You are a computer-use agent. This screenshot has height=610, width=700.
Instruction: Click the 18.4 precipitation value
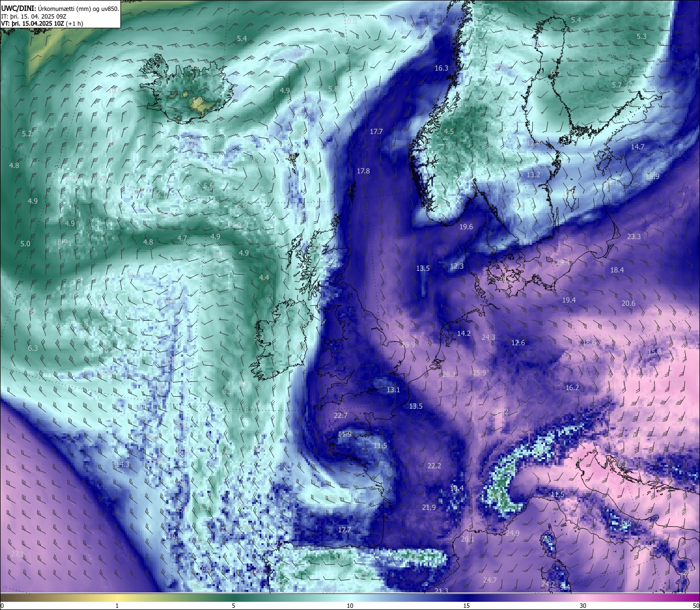coord(617,270)
